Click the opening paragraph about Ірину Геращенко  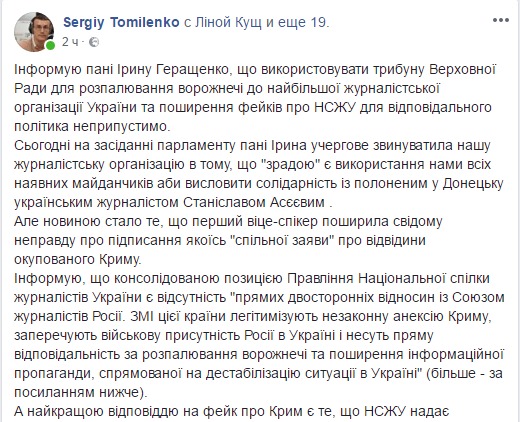click(255, 98)
